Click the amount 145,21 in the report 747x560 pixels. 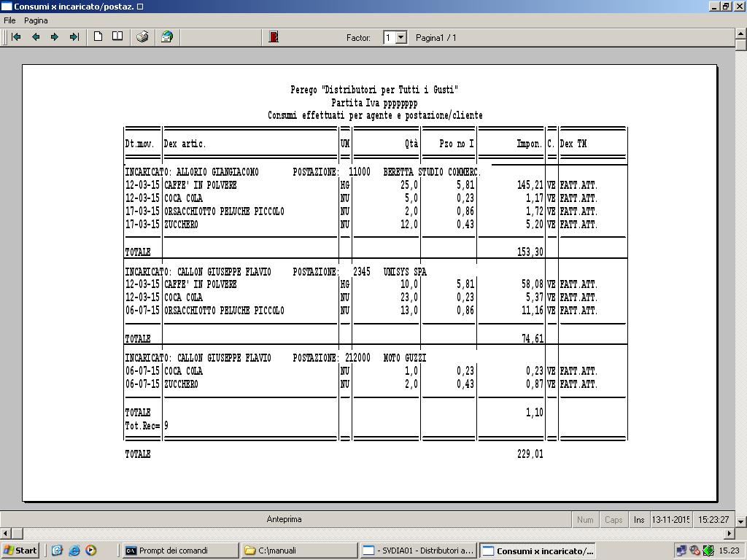(x=530, y=184)
